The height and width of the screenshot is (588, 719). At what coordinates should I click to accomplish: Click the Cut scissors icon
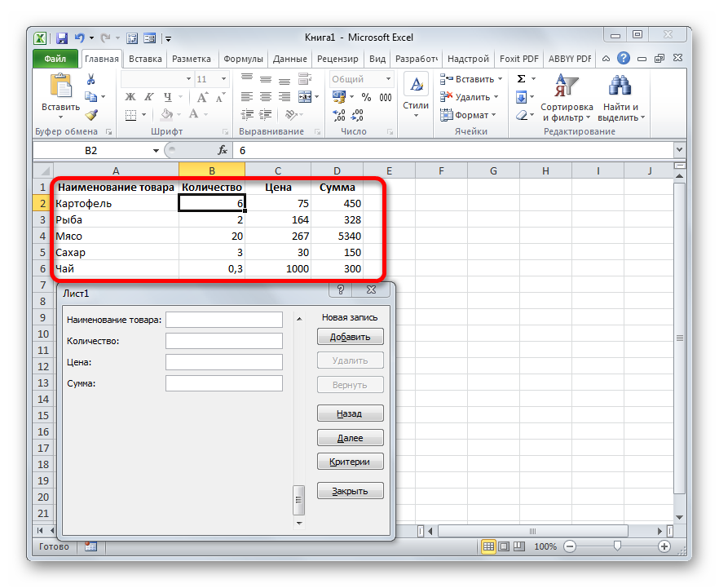tap(91, 79)
